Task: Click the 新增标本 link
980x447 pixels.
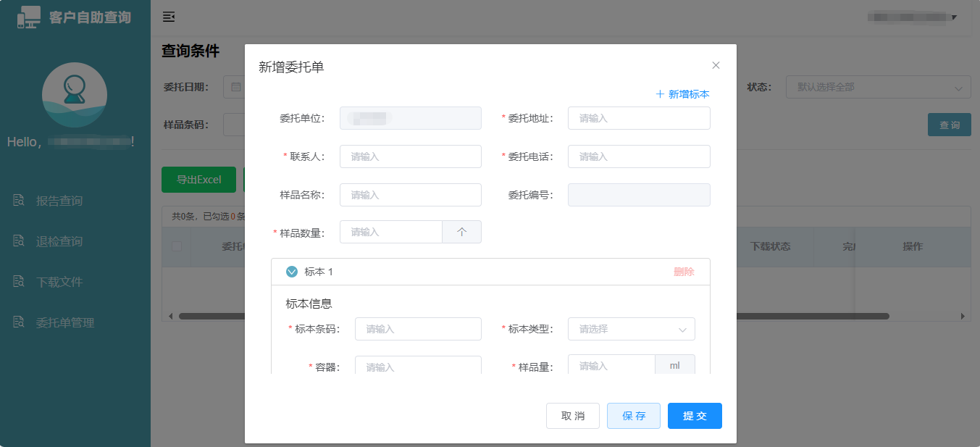Action: coord(682,94)
